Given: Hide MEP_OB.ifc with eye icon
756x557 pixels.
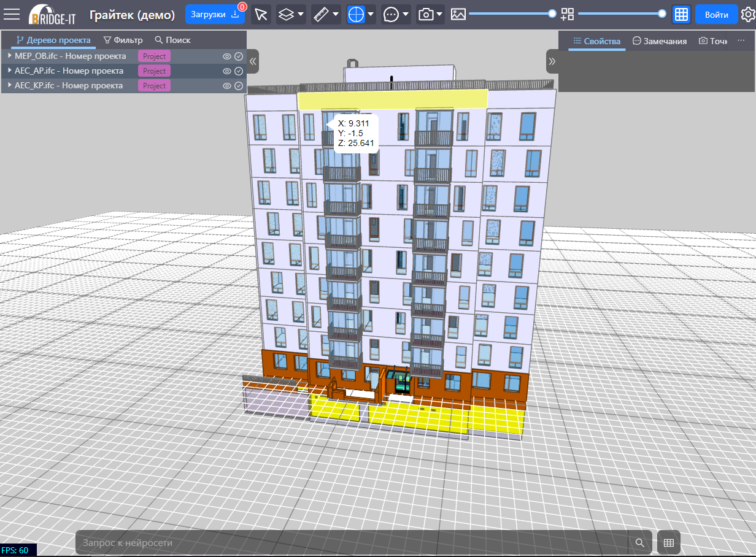Looking at the screenshot, I should click(x=227, y=56).
